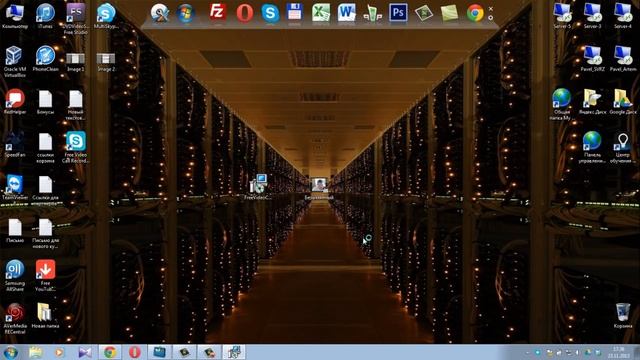Open the Панель управления shortcut
Screen dimensions: 640x360
coord(592,147)
